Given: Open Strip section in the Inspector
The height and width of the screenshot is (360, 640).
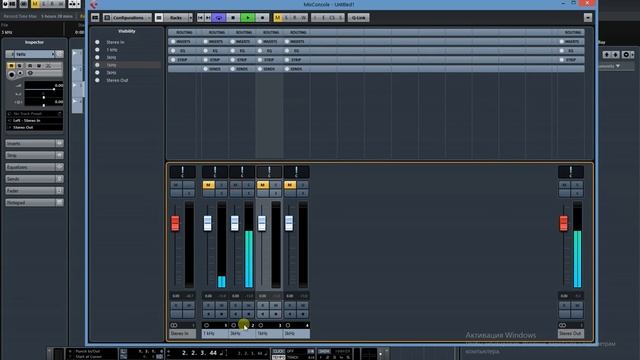Looking at the screenshot, I should (x=34, y=155).
